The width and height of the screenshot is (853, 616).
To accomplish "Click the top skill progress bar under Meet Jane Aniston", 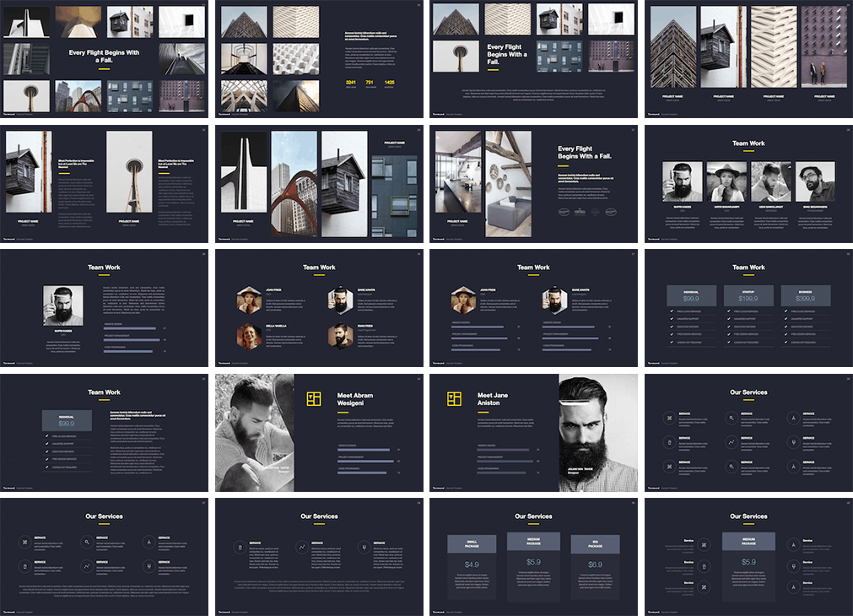I will (504, 450).
